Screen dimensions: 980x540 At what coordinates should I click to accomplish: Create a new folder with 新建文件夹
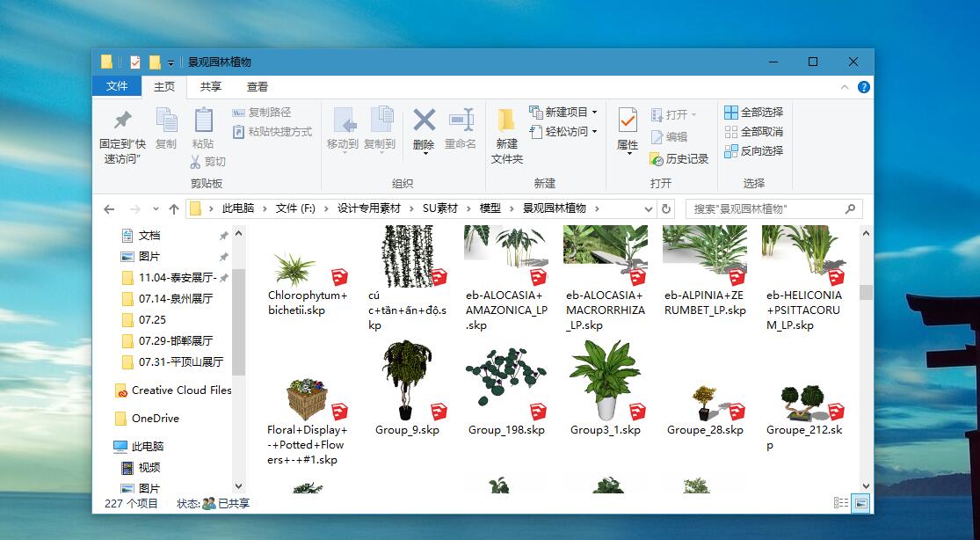507,137
